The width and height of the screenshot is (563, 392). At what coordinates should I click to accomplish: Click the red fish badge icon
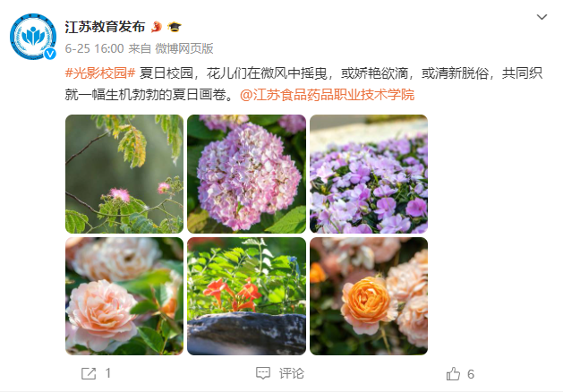pos(157,27)
